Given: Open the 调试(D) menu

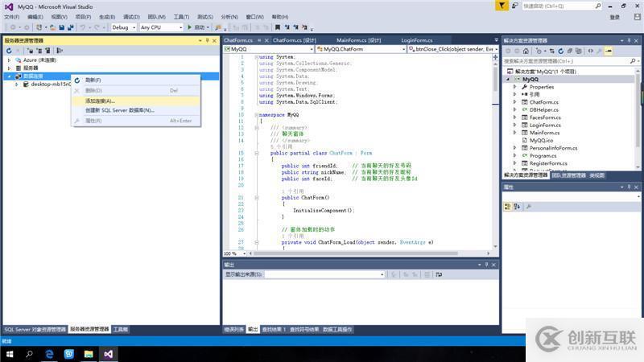Looking at the screenshot, I should pos(131,17).
